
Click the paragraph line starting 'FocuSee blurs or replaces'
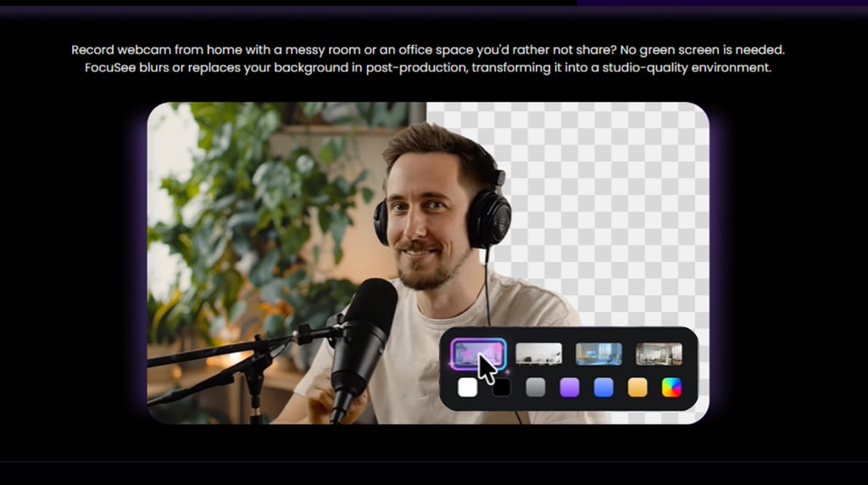[x=428, y=68]
